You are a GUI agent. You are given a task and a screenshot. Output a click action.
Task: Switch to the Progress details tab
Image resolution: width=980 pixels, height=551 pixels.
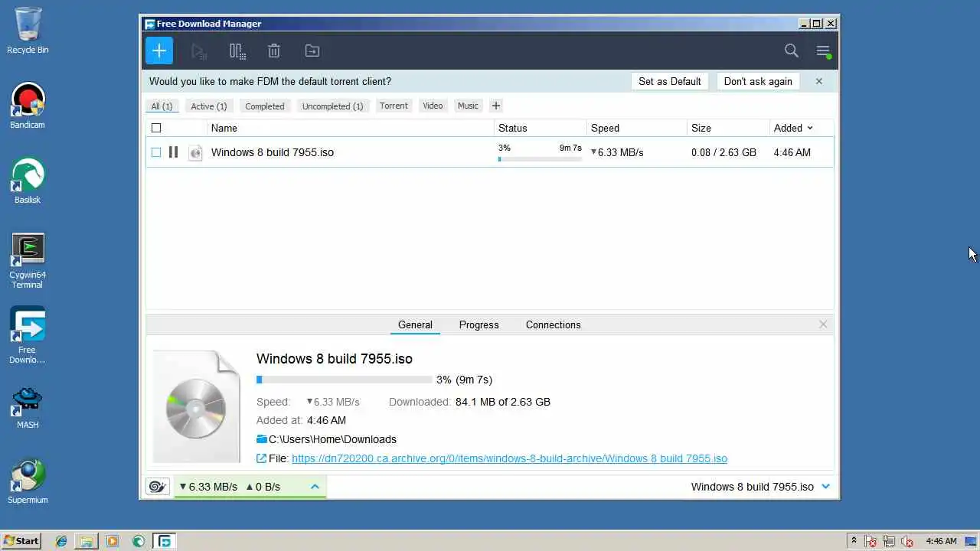pyautogui.click(x=479, y=324)
